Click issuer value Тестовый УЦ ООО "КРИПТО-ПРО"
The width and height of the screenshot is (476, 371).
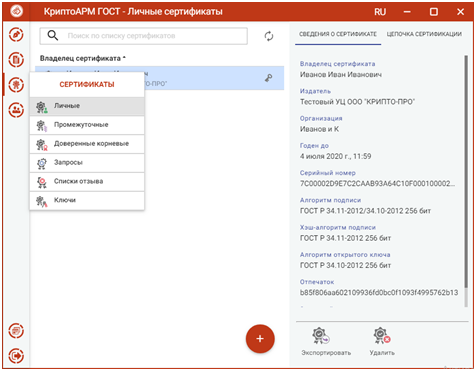(357, 102)
